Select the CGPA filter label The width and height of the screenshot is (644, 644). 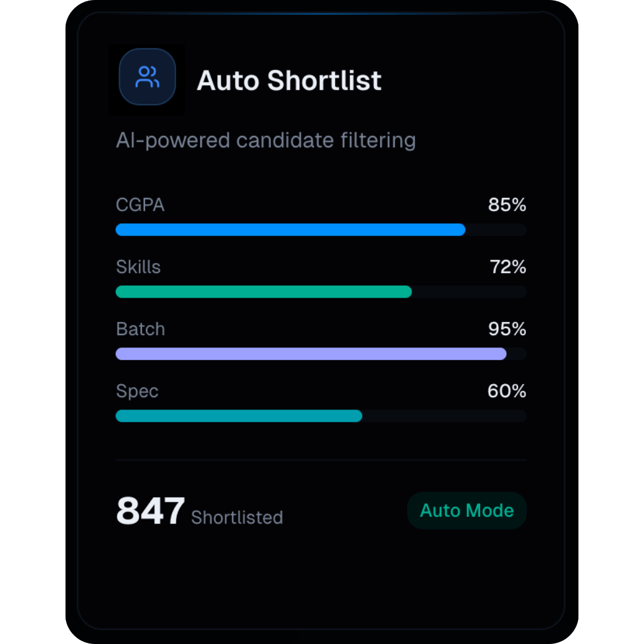[x=140, y=205]
